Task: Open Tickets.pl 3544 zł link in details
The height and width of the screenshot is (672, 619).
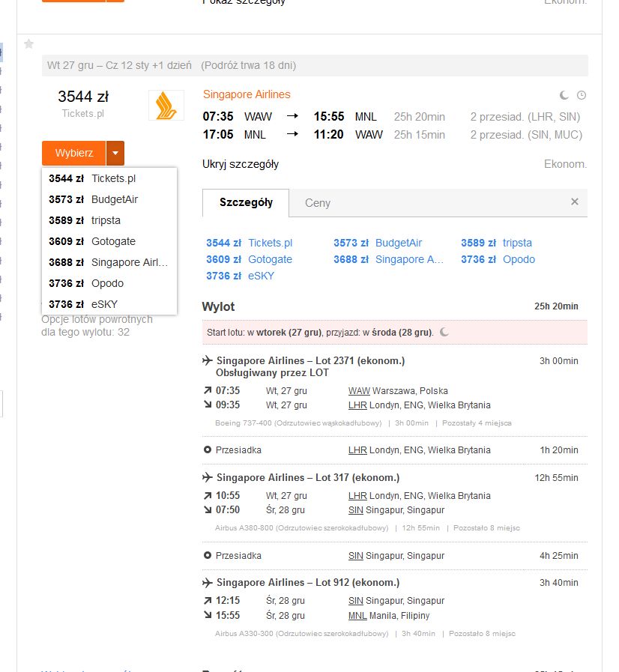Action: pos(249,243)
